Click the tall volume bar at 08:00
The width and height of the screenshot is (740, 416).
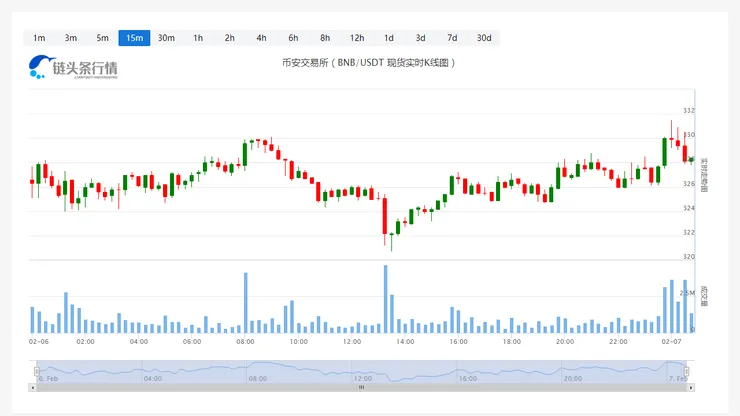pyautogui.click(x=246, y=303)
